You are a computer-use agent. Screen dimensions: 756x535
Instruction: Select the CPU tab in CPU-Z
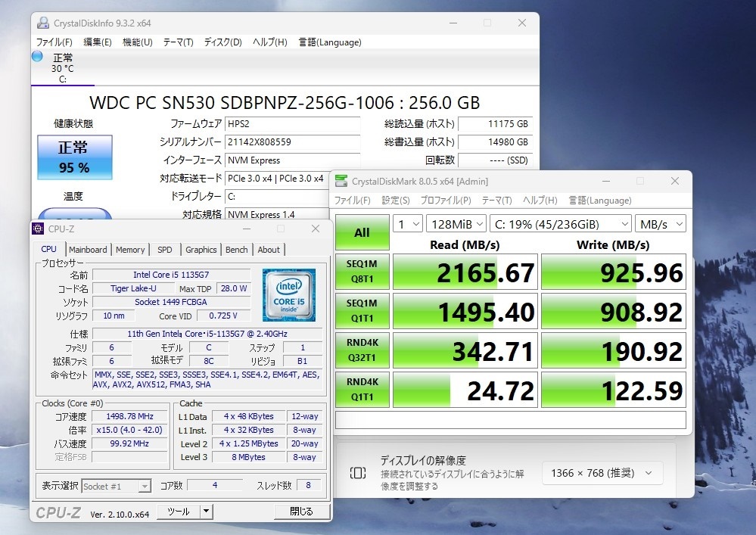(48, 249)
